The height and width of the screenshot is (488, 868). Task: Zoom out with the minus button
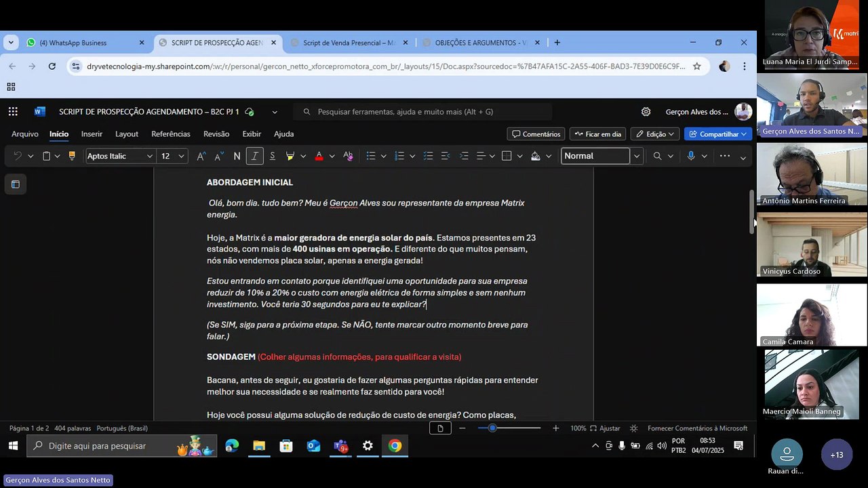click(462, 428)
